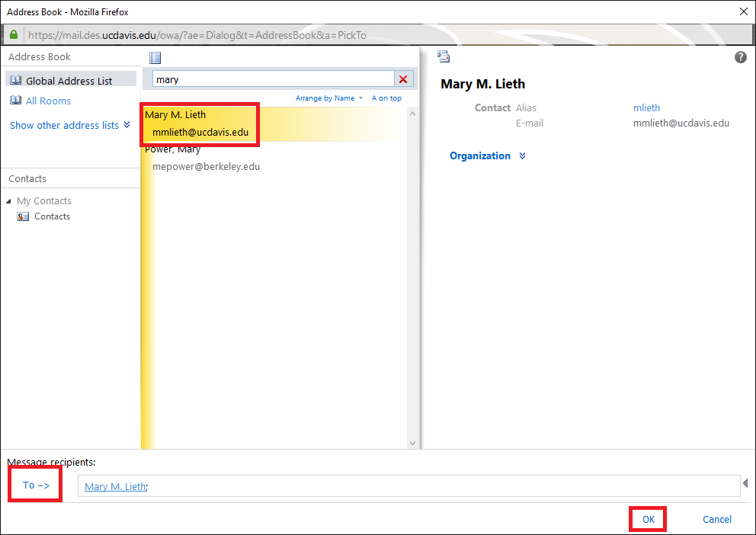The image size is (756, 535).
Task: Close the Address Book window
Action: pyautogui.click(x=744, y=11)
